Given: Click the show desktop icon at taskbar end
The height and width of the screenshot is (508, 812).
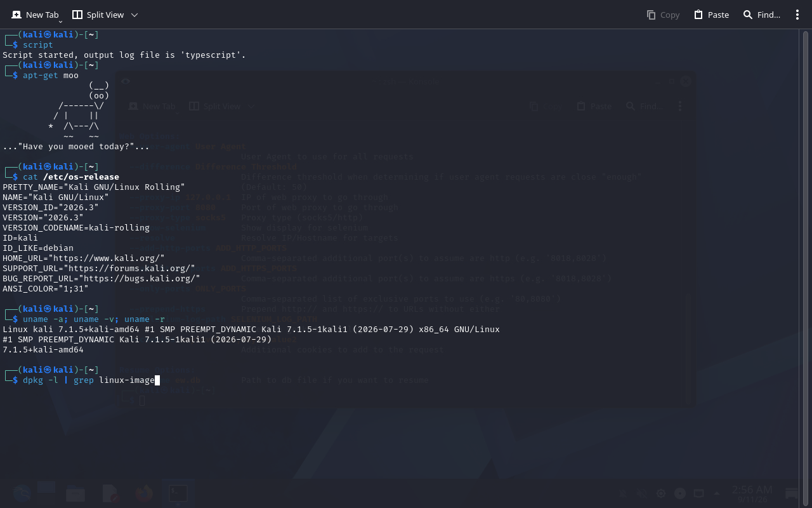Looking at the screenshot, I should click(x=792, y=493).
